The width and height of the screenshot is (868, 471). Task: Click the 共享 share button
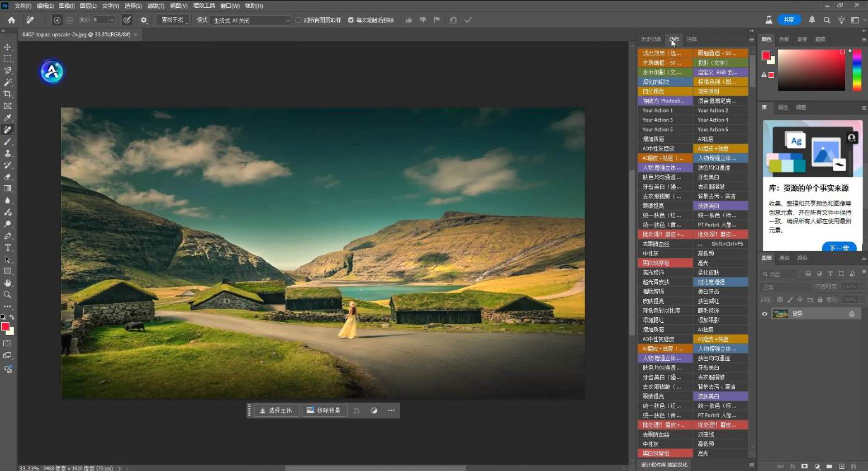click(x=789, y=20)
